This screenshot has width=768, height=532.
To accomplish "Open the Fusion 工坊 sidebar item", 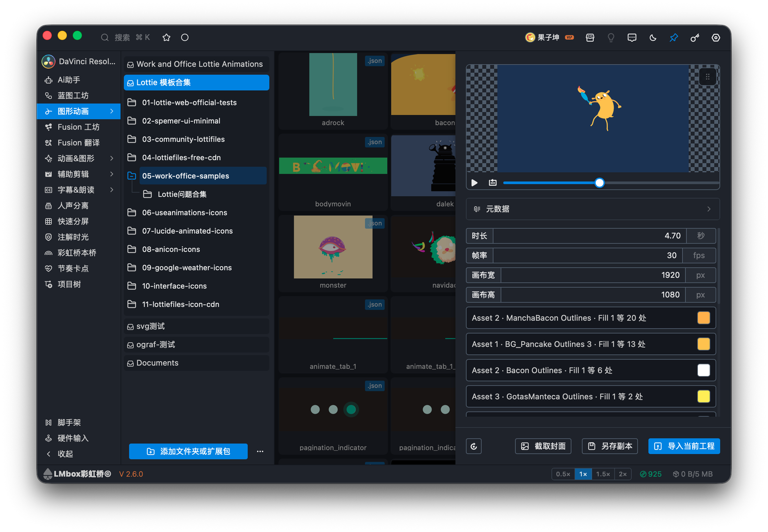I will tap(79, 127).
